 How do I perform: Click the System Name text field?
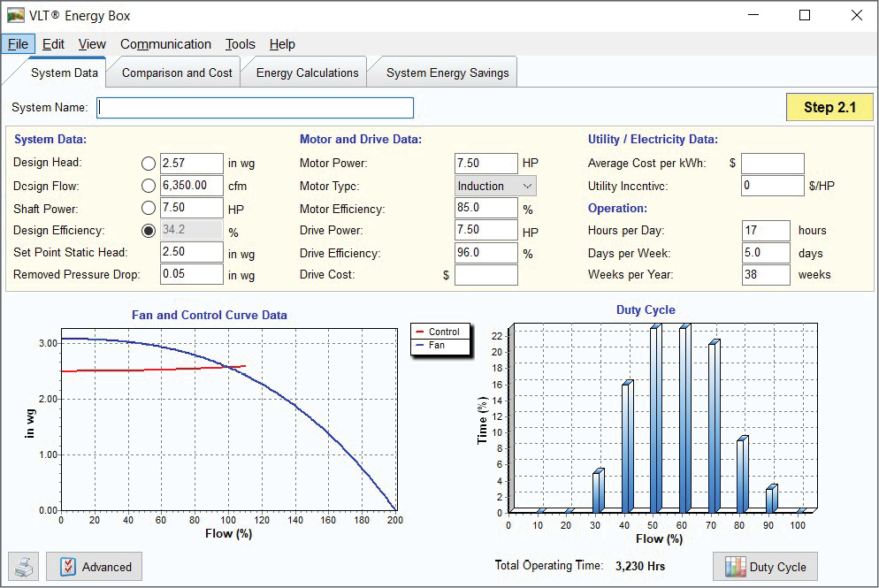point(255,108)
